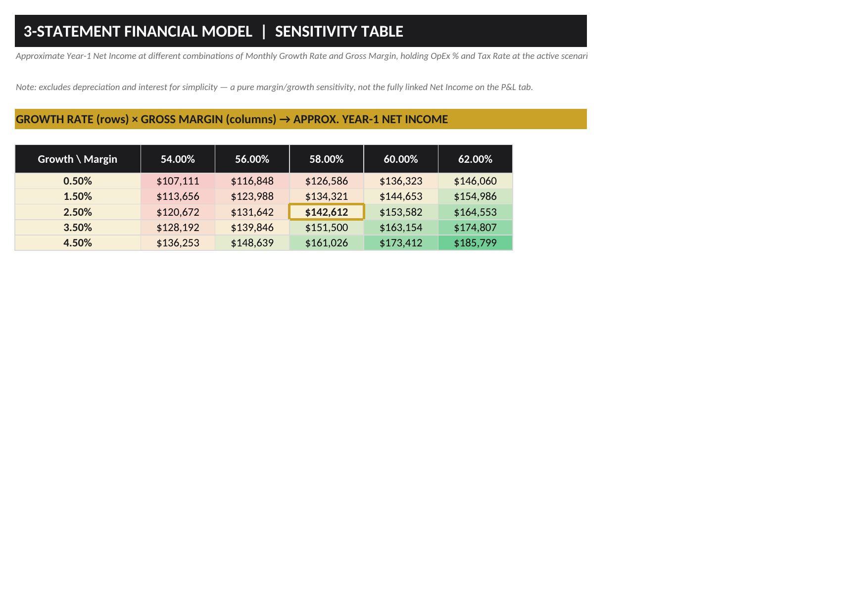
Task: Select the cell showing $126,586
Action: pyautogui.click(x=327, y=181)
